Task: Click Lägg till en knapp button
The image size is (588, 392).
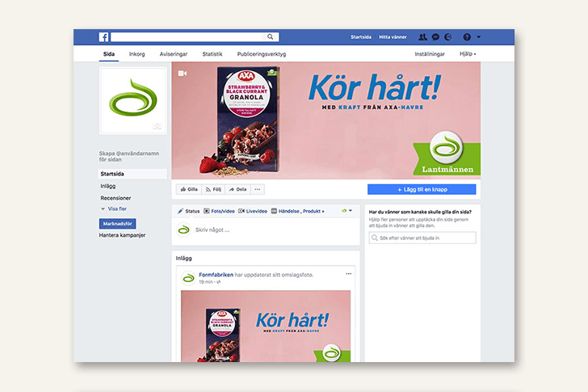Action: 422,189
